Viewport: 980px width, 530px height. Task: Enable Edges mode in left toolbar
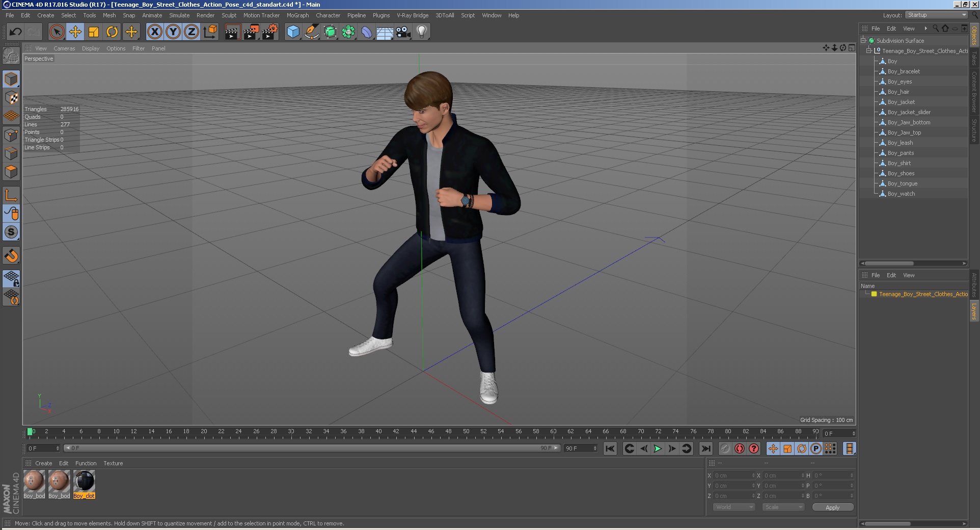pyautogui.click(x=11, y=153)
